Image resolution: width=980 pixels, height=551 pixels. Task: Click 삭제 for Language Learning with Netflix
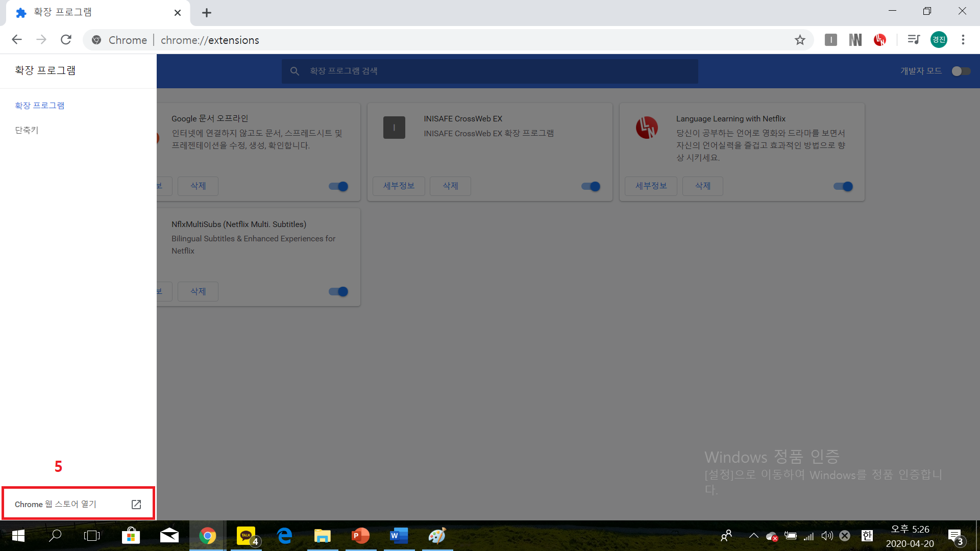point(702,186)
